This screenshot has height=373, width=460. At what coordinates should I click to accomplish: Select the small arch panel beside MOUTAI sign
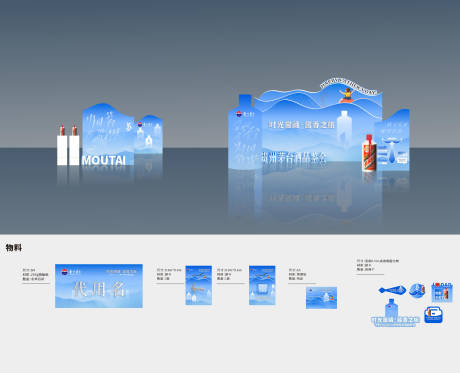[149, 134]
